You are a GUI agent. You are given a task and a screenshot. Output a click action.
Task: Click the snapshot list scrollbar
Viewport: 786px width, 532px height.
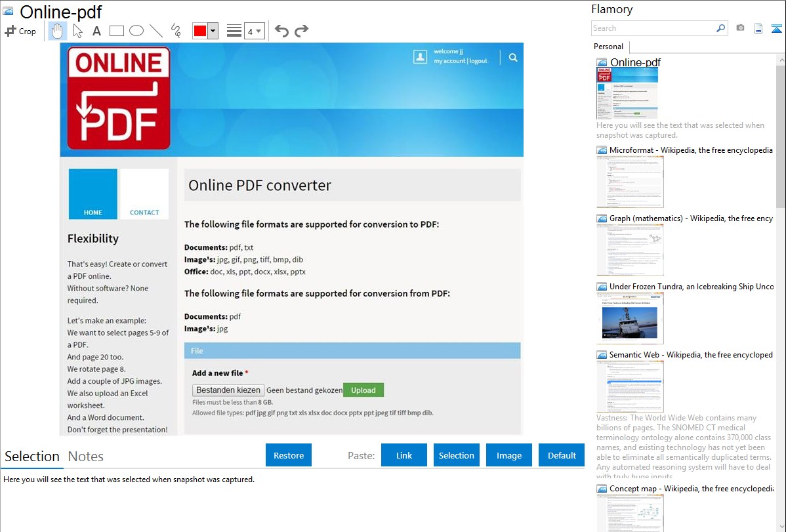781,136
